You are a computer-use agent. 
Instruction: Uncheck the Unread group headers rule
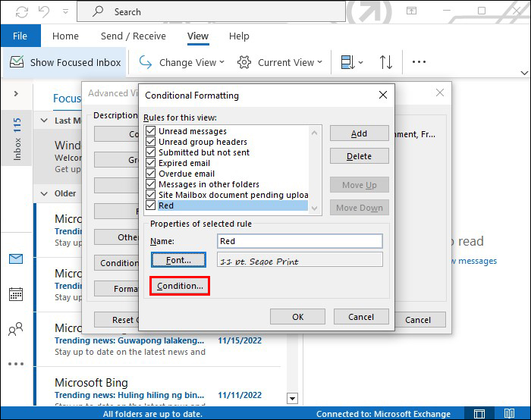(151, 142)
